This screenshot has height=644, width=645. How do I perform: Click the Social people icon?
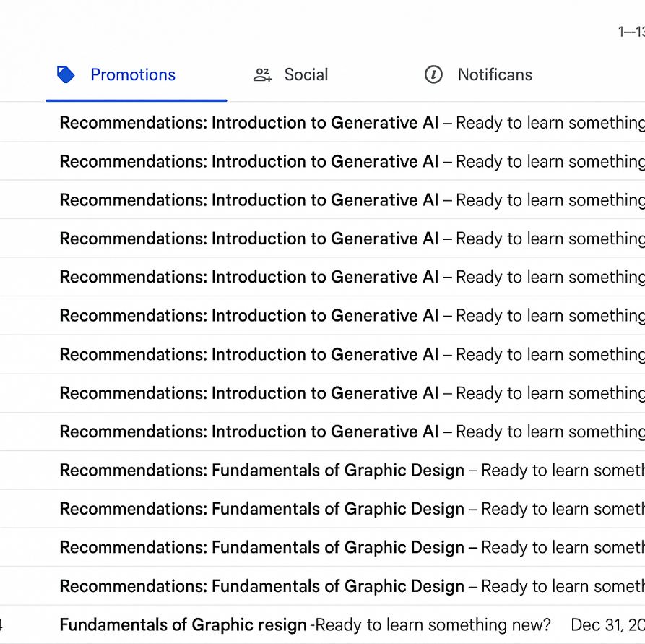[x=262, y=74]
